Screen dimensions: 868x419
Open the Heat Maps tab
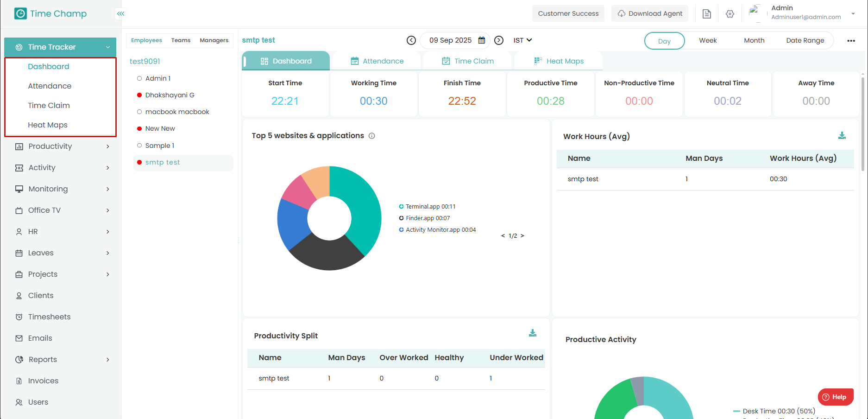point(559,61)
